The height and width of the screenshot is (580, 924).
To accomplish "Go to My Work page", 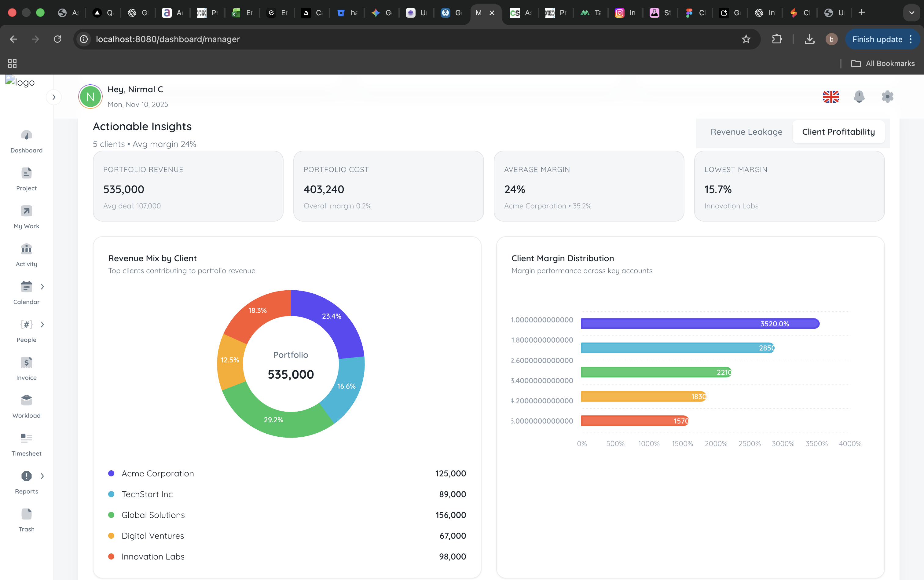I will point(27,211).
